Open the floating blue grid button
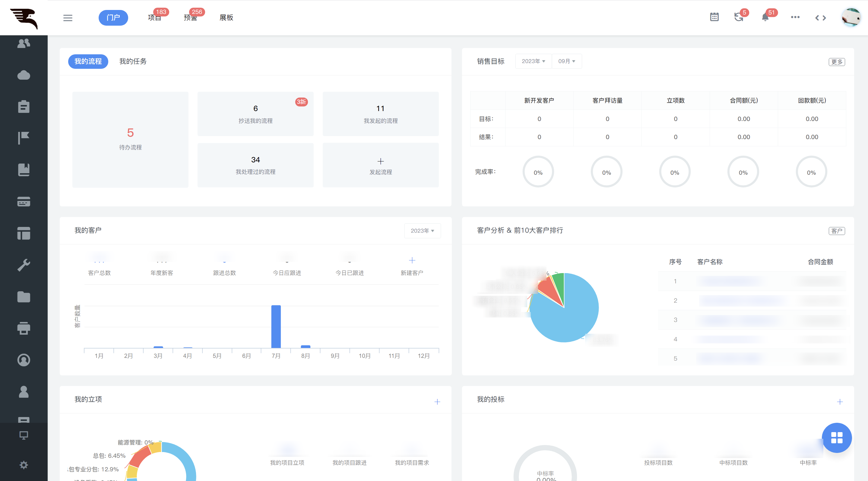Viewport: 868px width, 481px height. pyautogui.click(x=836, y=438)
